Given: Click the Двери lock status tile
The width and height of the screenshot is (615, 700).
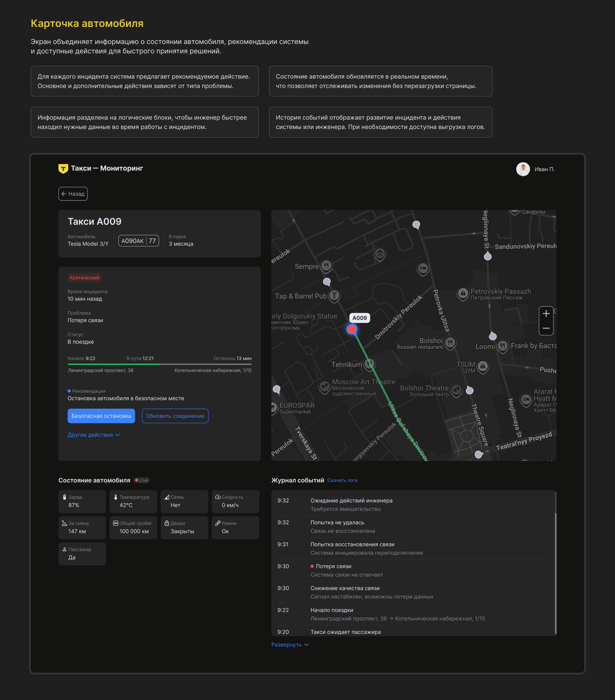Looking at the screenshot, I should pos(184,528).
